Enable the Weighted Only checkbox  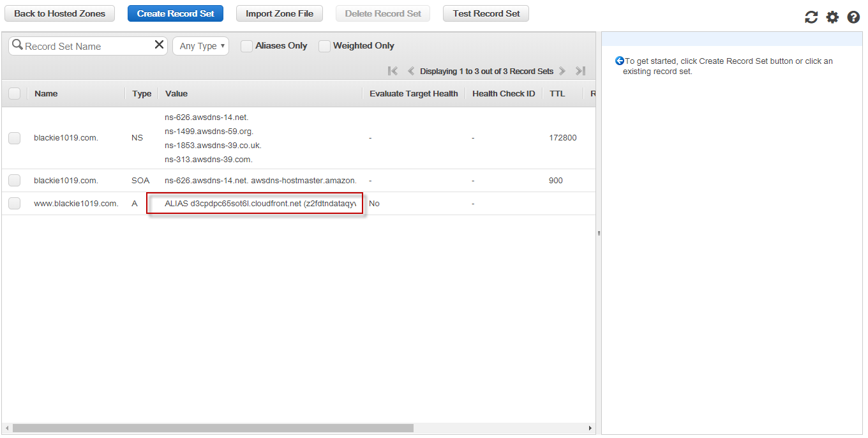pos(324,46)
